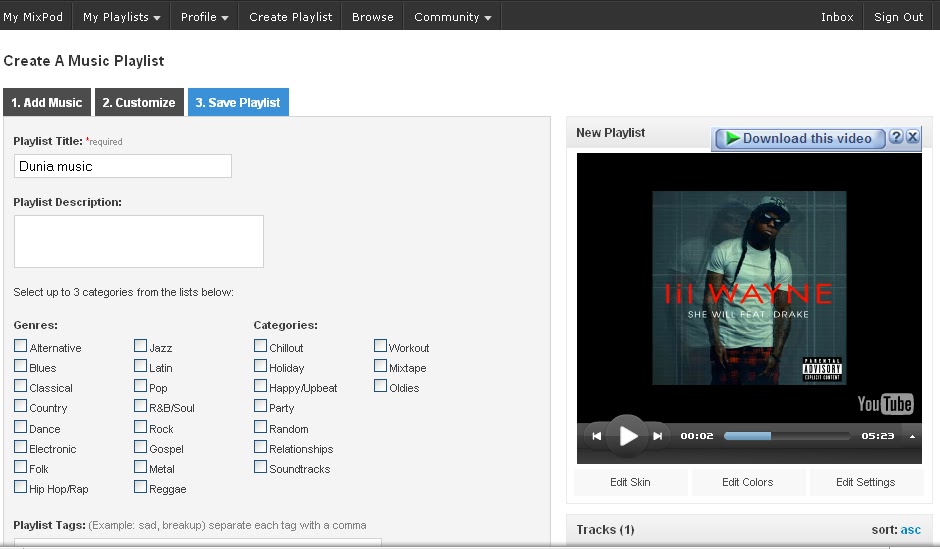This screenshot has width=940, height=549.
Task: Toggle track sort order asc link
Action: click(x=910, y=530)
